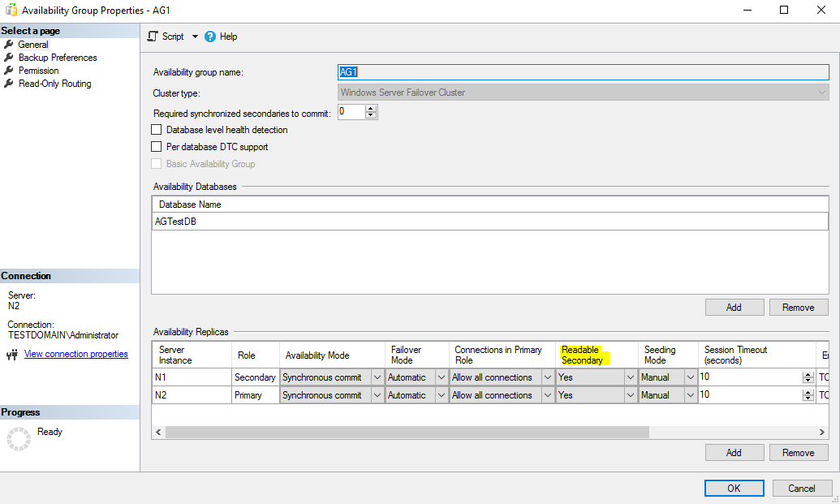
Task: Click the wrench icon beside Permission
Action: [9, 70]
